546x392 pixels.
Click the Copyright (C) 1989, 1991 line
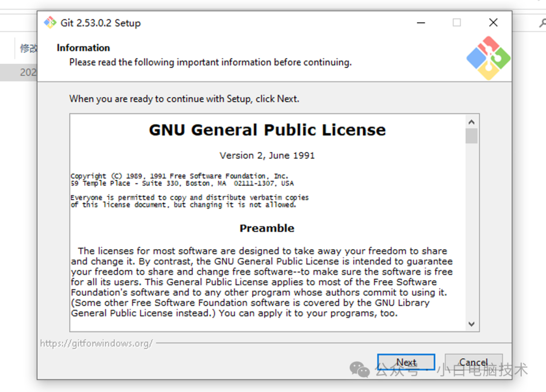coord(179,176)
